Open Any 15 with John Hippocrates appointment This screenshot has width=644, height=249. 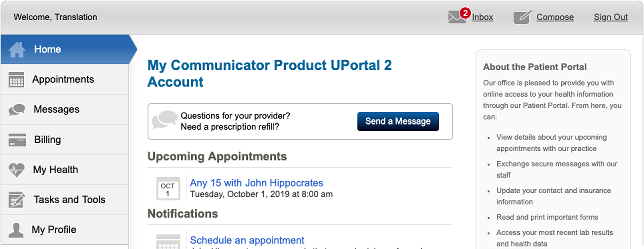click(x=257, y=183)
